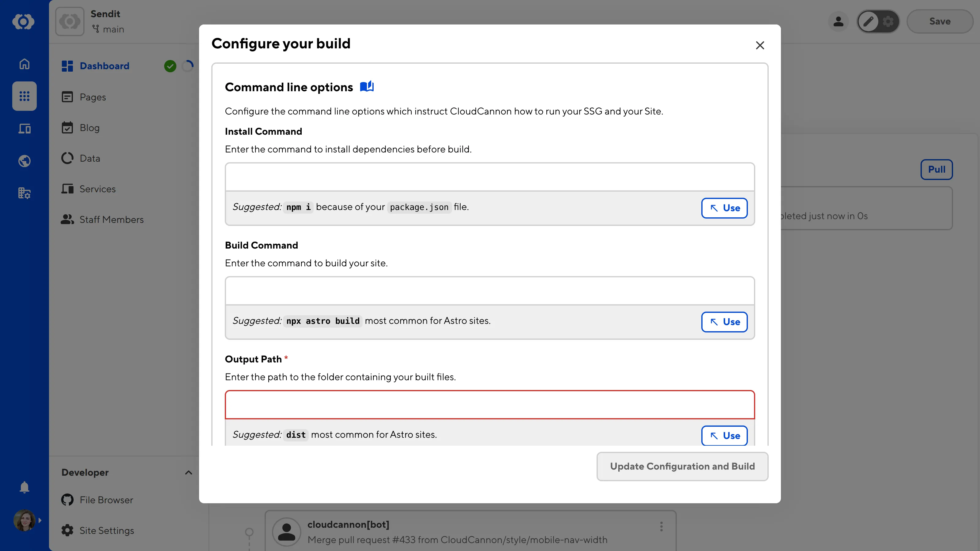The image size is (980, 551).
Task: Expand the user account panel via avatar arrow
Action: tap(40, 520)
